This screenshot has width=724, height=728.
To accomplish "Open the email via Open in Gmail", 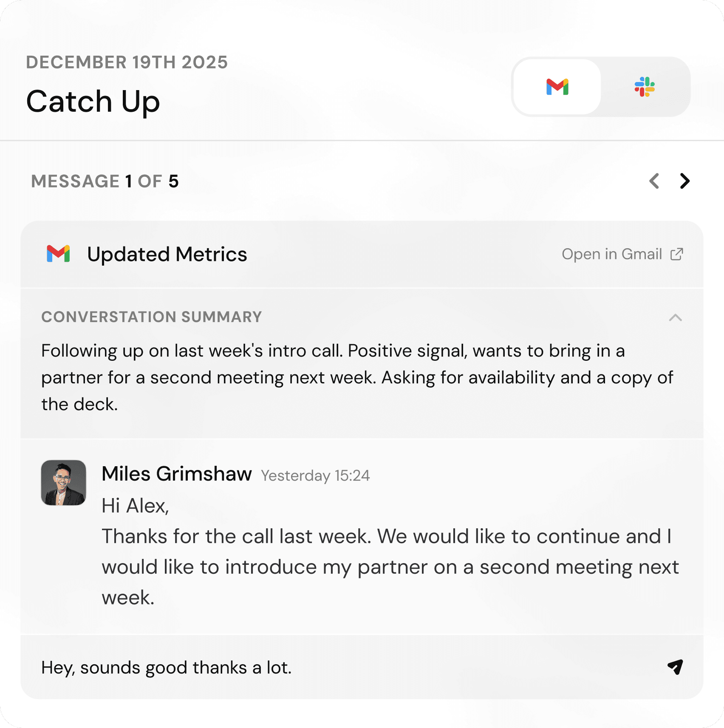I will (x=611, y=254).
